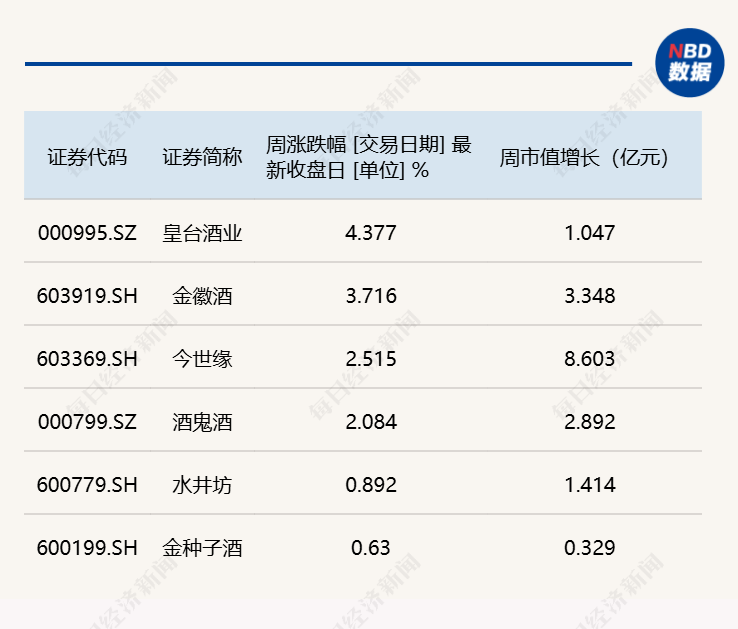Select stock code 600779.SH

[87, 485]
